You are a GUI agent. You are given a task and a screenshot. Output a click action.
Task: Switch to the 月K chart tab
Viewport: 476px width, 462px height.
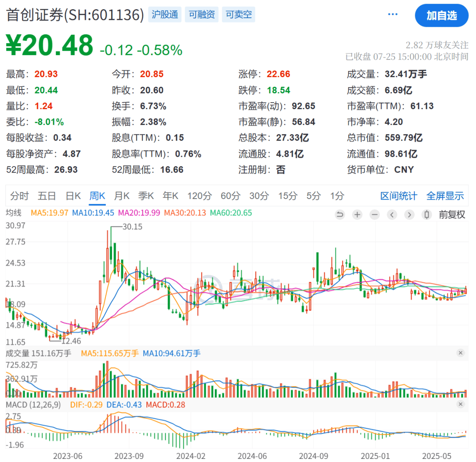tap(122, 196)
